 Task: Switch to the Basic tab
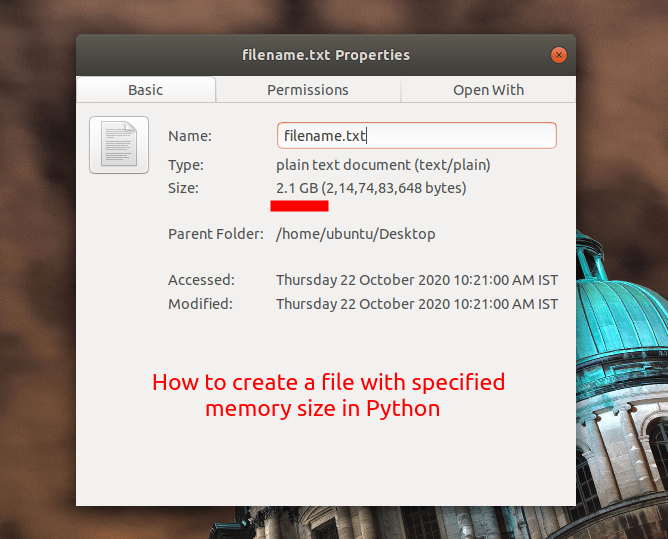145,90
